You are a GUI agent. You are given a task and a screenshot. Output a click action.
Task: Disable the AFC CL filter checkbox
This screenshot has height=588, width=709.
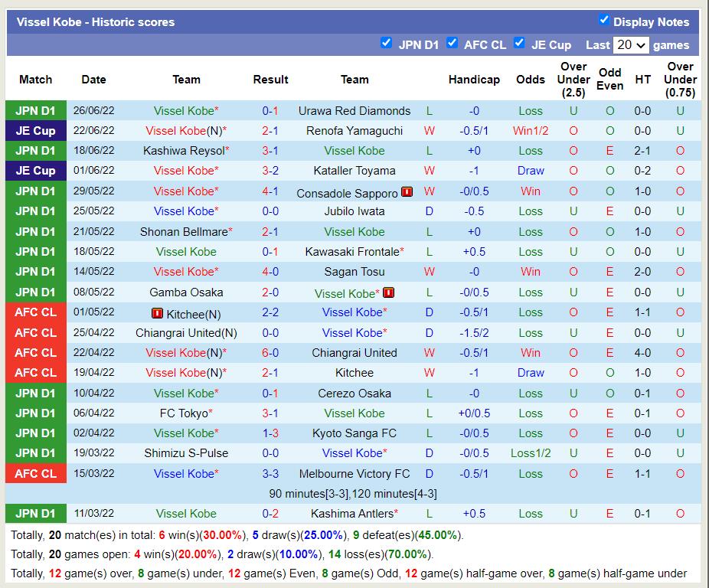point(453,43)
